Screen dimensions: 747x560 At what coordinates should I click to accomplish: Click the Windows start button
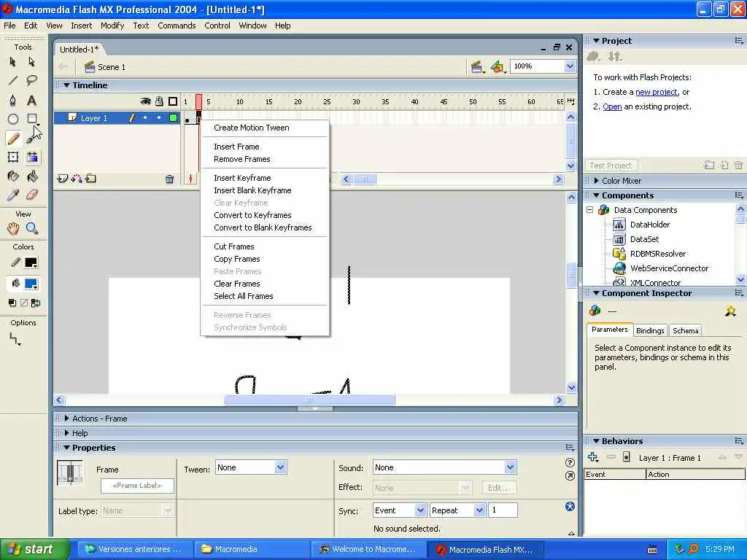(x=34, y=549)
